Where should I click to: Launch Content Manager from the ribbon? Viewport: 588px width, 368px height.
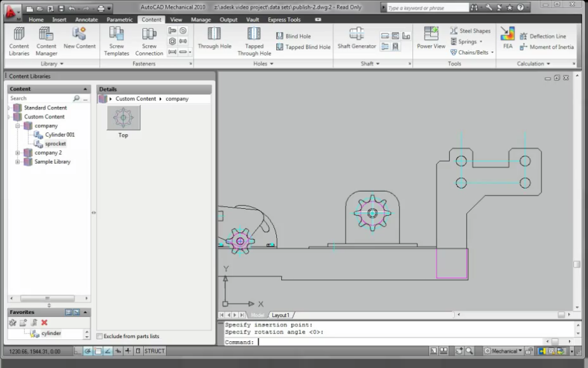pyautogui.click(x=46, y=41)
